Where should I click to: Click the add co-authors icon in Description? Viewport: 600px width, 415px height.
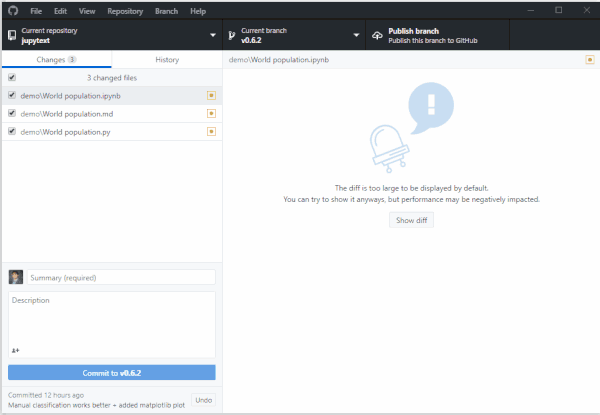tap(15, 350)
